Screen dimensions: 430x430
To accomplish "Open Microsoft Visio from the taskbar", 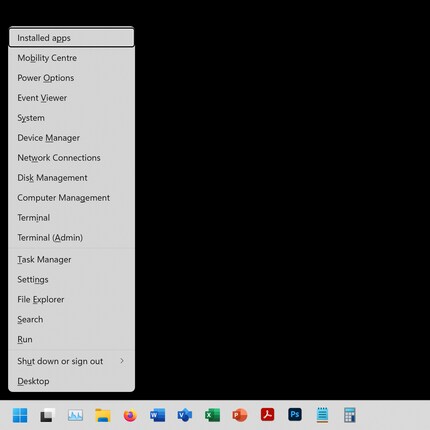I will point(185,415).
